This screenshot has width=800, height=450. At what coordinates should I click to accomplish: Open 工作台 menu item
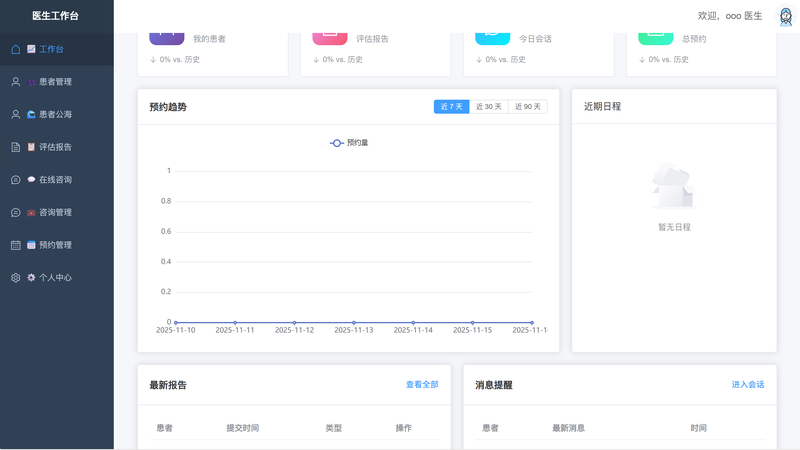57,49
